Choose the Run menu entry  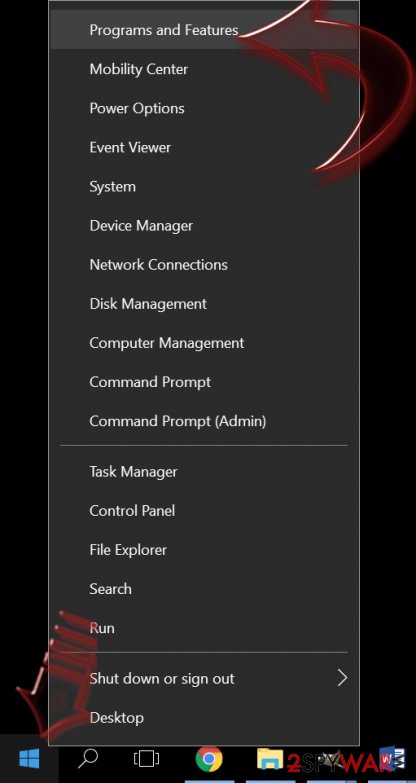point(204,628)
